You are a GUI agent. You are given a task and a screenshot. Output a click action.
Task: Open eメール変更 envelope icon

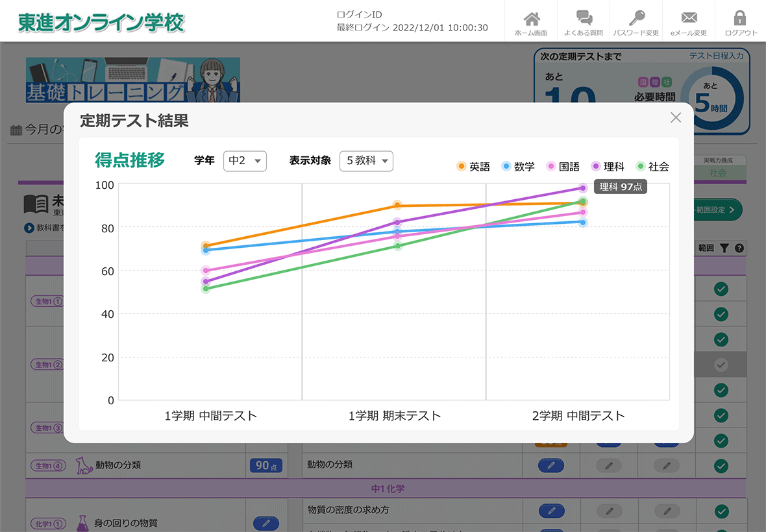pos(689,18)
